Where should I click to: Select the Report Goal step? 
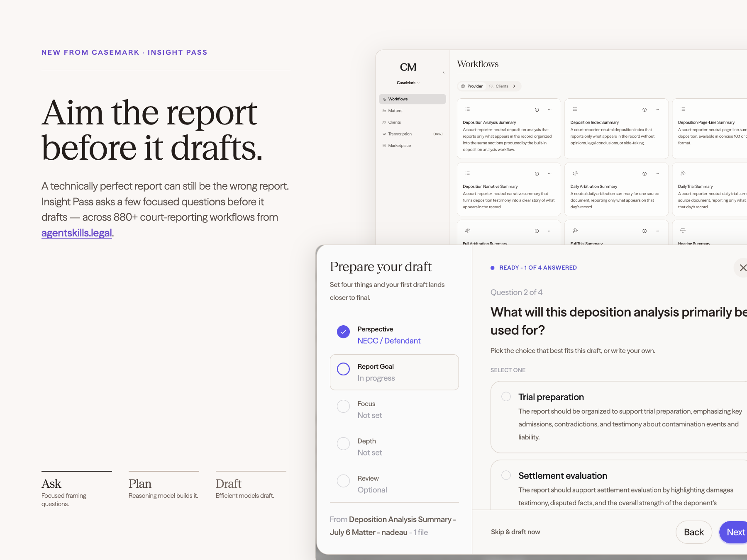(x=394, y=372)
